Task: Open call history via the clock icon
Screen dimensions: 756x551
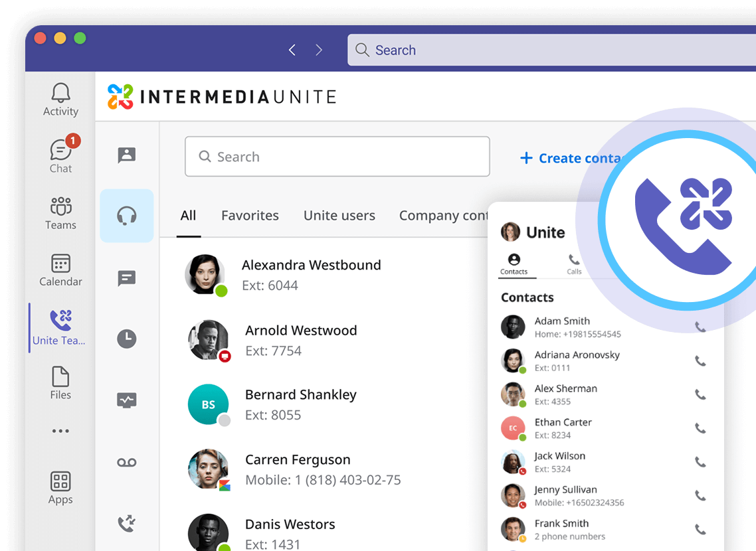Action: (x=126, y=339)
